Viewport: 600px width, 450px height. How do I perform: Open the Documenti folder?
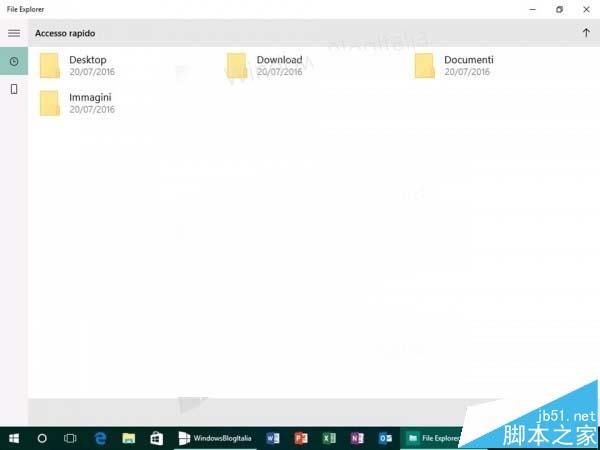point(454,65)
